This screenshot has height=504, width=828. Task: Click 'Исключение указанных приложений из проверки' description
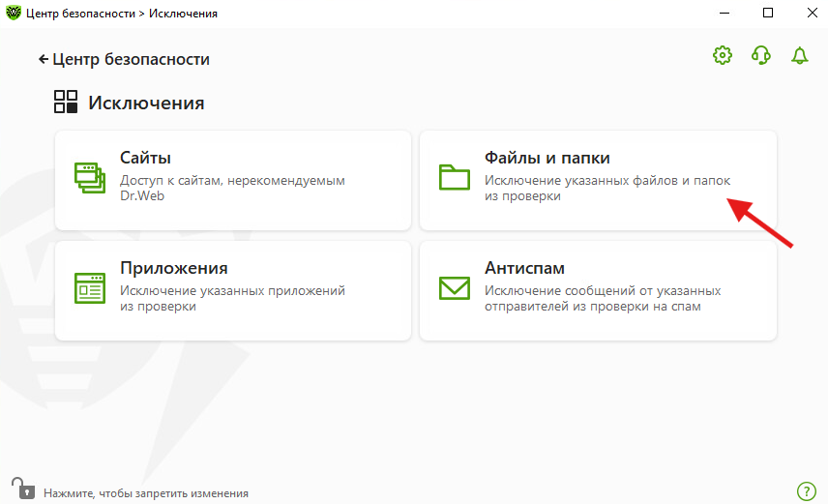232,298
